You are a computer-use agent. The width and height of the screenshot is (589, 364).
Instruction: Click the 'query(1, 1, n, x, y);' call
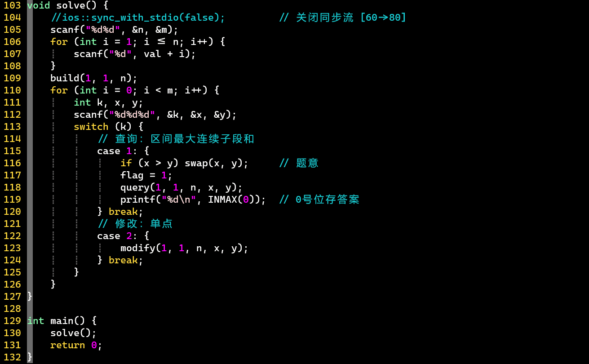pos(182,187)
